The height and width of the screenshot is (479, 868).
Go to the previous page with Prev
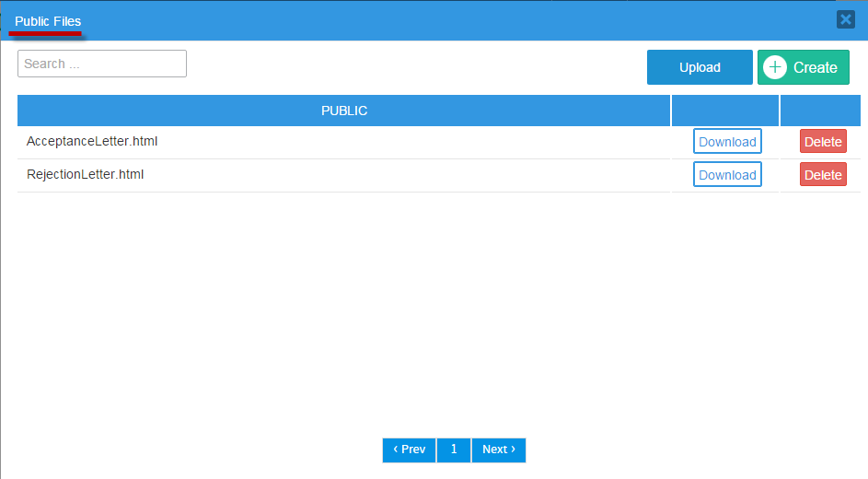(x=409, y=450)
